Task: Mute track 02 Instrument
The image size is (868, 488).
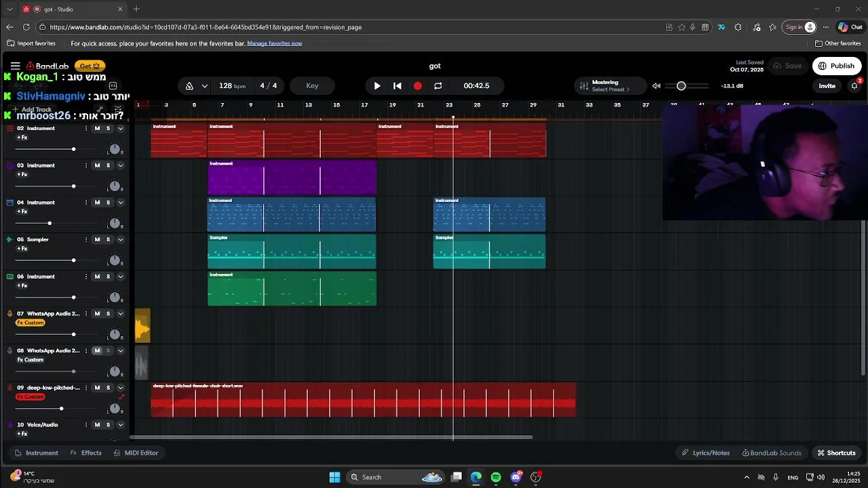Action: click(97, 128)
